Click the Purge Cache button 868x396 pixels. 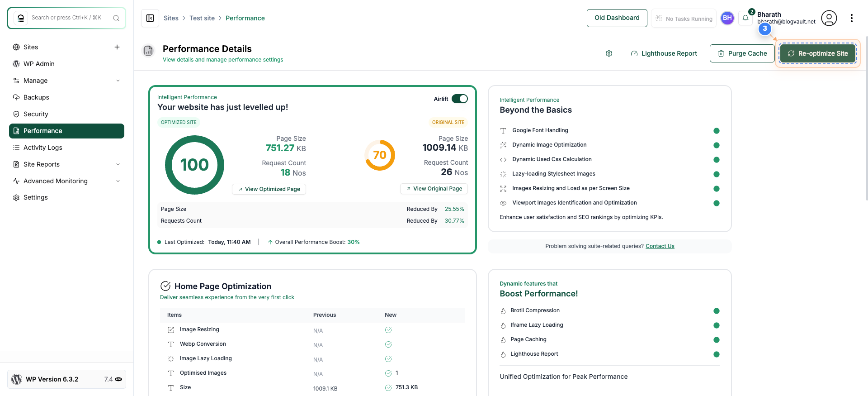click(742, 53)
